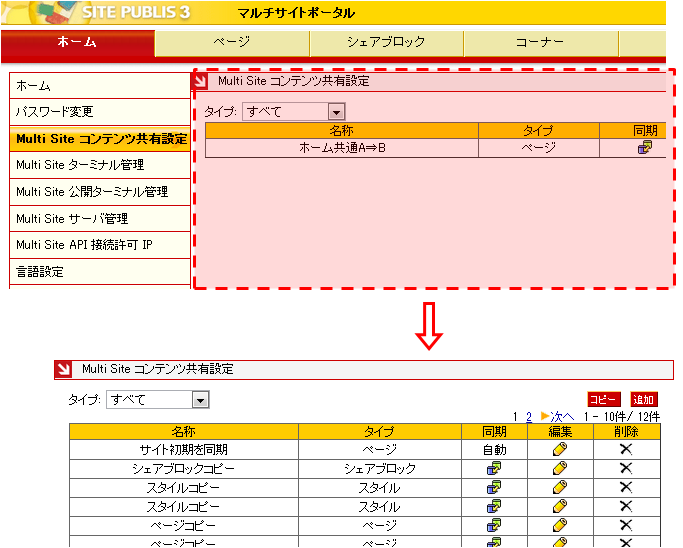Click the シェアブロック type cell in lower table

coord(380,469)
